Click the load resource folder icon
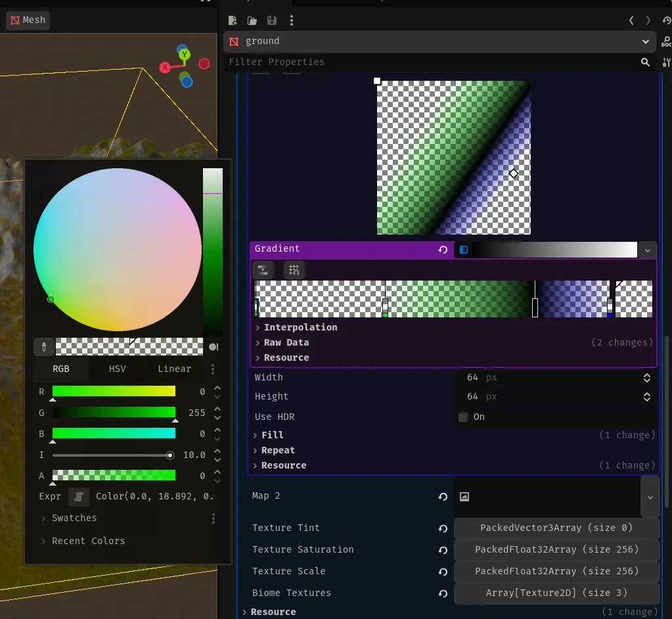Viewport: 672px width, 619px height. click(252, 20)
